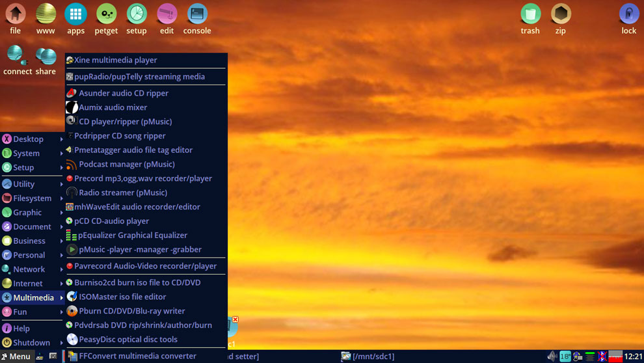The height and width of the screenshot is (363, 644).
Task: Open the Help menu entry
Action: coord(33,329)
